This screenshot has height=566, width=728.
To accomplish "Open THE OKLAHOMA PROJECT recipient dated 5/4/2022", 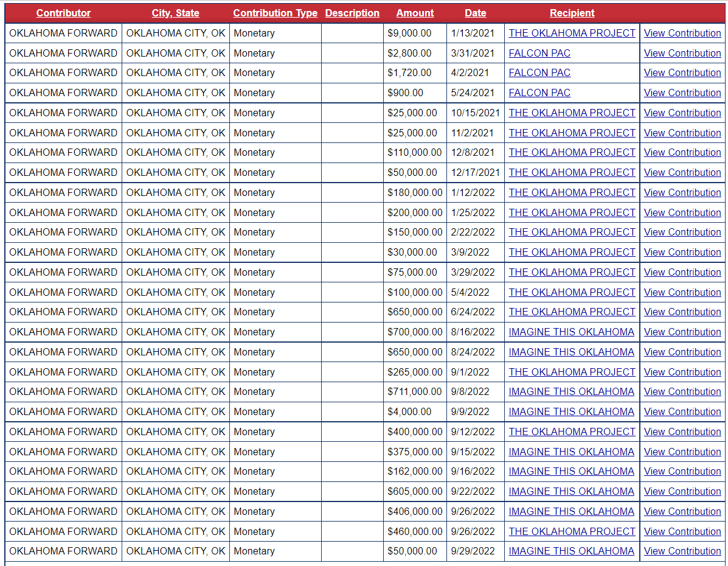I will tap(572, 292).
